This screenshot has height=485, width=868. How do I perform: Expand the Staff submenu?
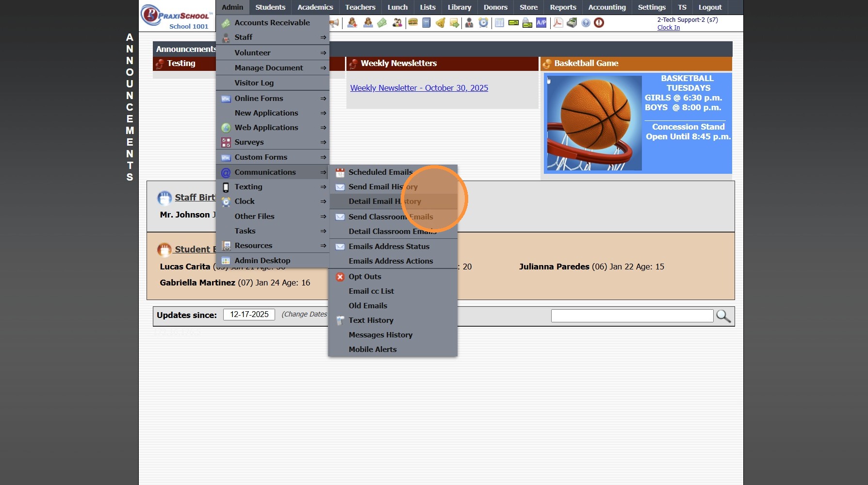tap(273, 37)
